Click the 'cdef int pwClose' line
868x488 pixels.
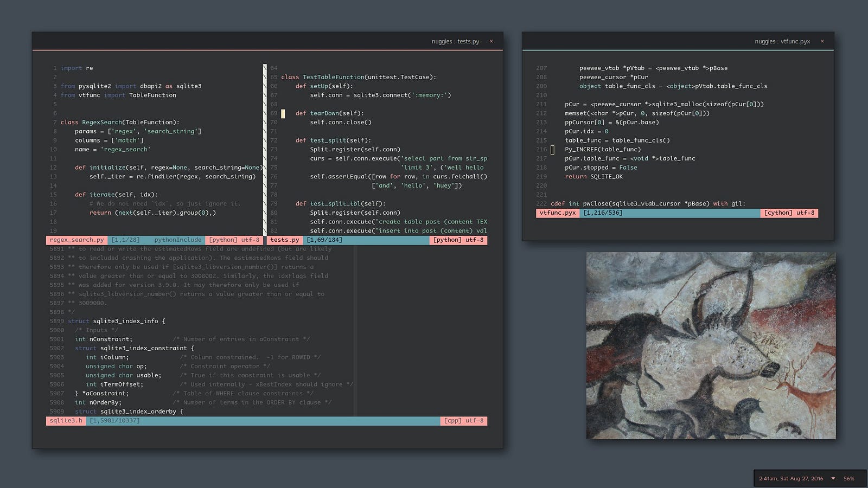tap(648, 204)
